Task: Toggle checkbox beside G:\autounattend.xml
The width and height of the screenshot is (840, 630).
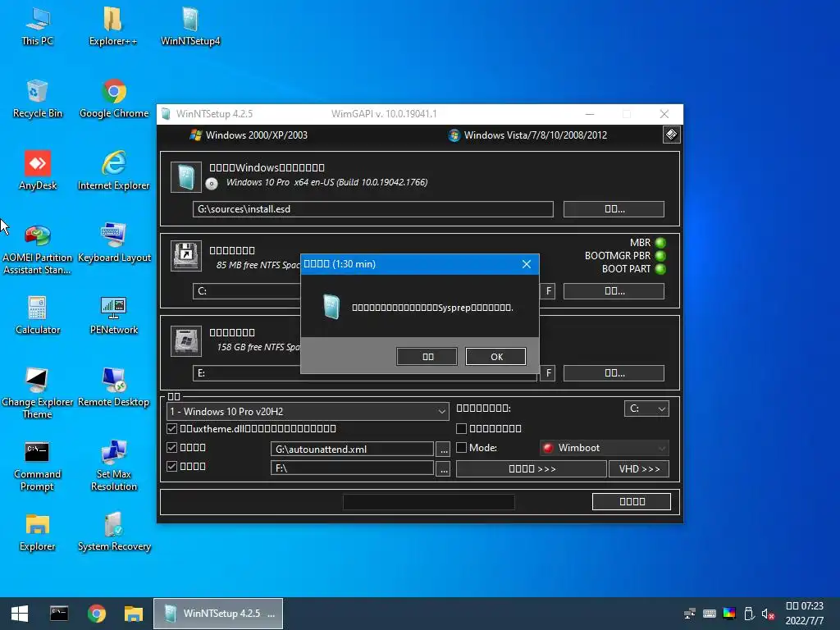Action: tap(171, 447)
